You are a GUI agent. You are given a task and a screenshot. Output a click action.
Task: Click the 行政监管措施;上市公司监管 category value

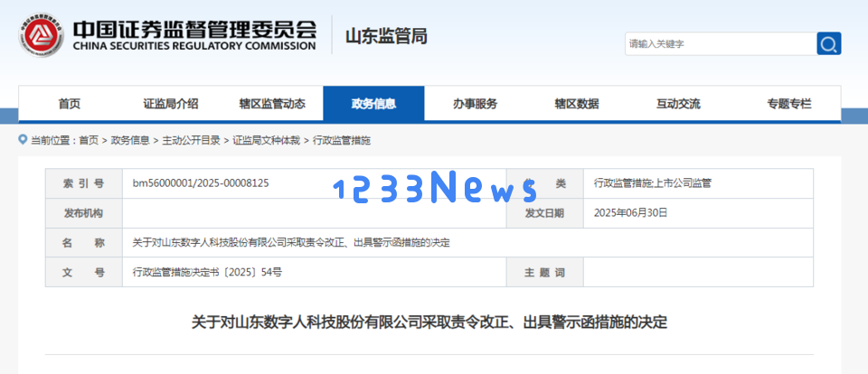(x=652, y=183)
